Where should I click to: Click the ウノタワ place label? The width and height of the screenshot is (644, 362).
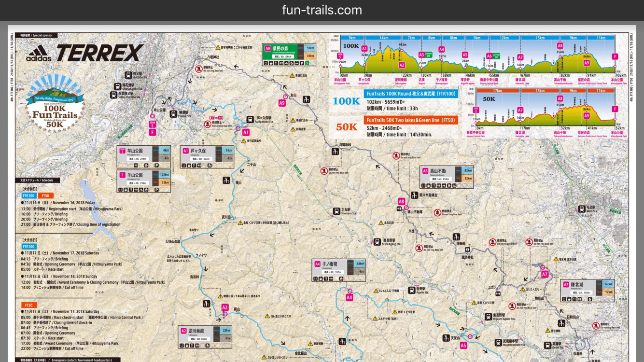point(201,254)
